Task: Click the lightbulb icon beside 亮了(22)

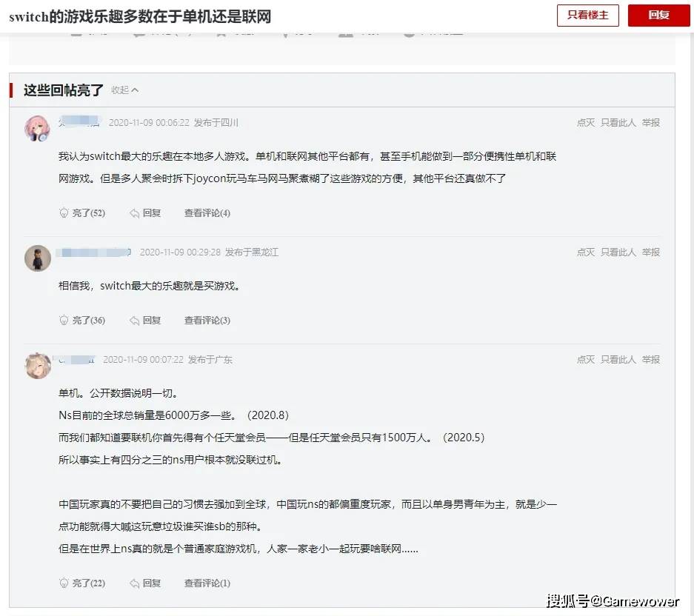Action: pos(64,583)
